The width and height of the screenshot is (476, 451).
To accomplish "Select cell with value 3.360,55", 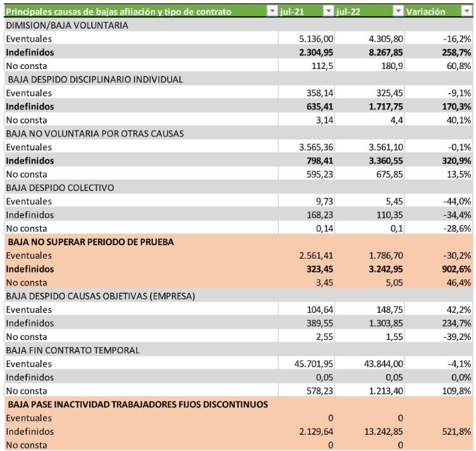I will pos(369,161).
